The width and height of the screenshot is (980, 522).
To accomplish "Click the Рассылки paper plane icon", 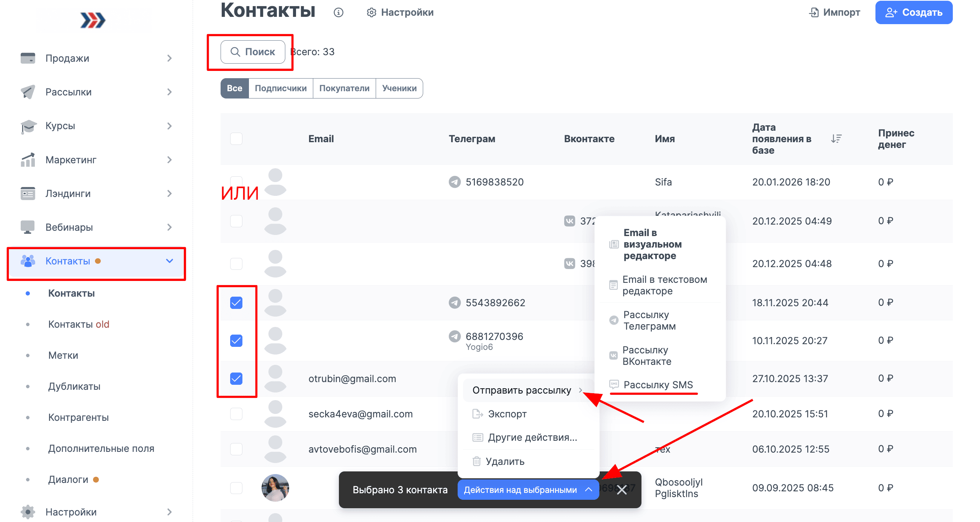I will tap(28, 92).
